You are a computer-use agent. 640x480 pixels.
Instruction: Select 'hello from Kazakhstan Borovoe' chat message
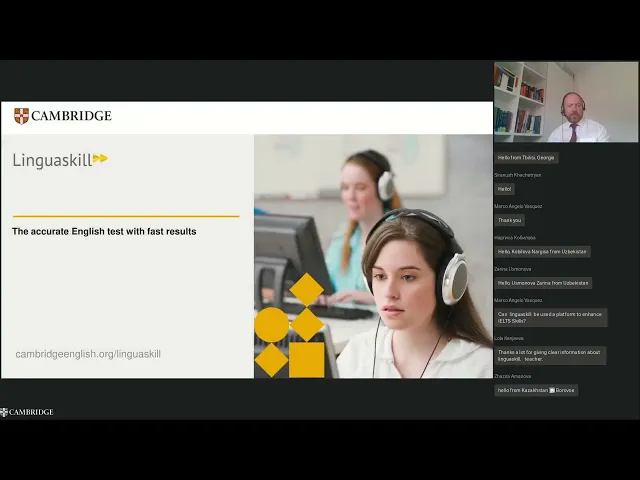coord(536,390)
